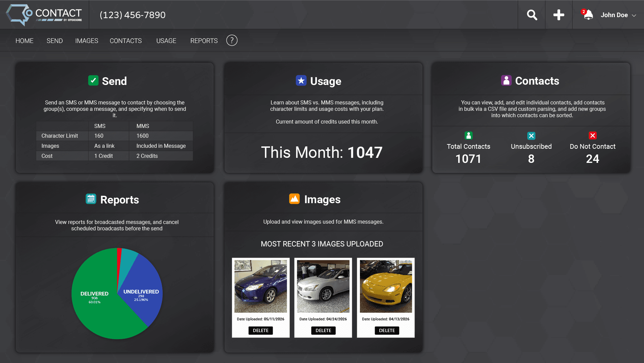The height and width of the screenshot is (363, 644).
Task: Open the help question mark icon
Action: (232, 40)
